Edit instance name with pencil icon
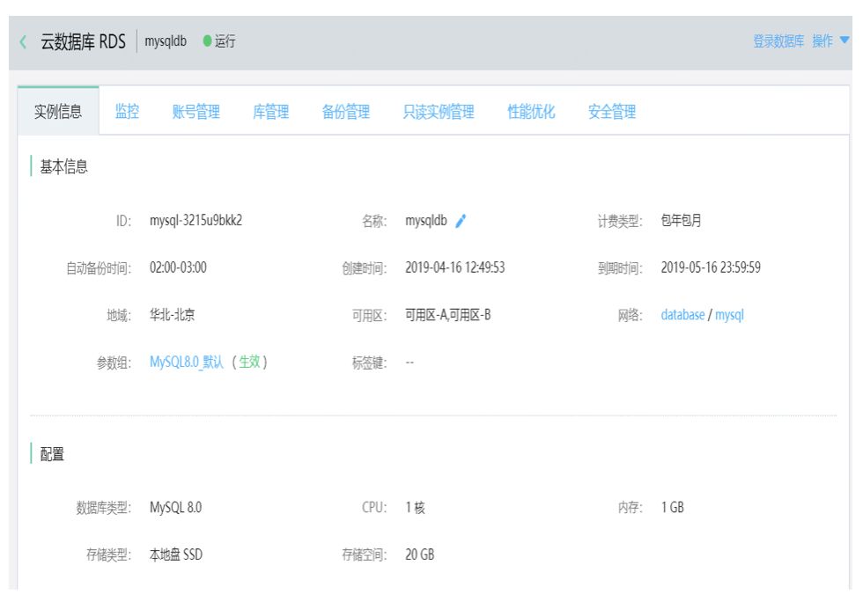The height and width of the screenshot is (616, 863). click(461, 221)
